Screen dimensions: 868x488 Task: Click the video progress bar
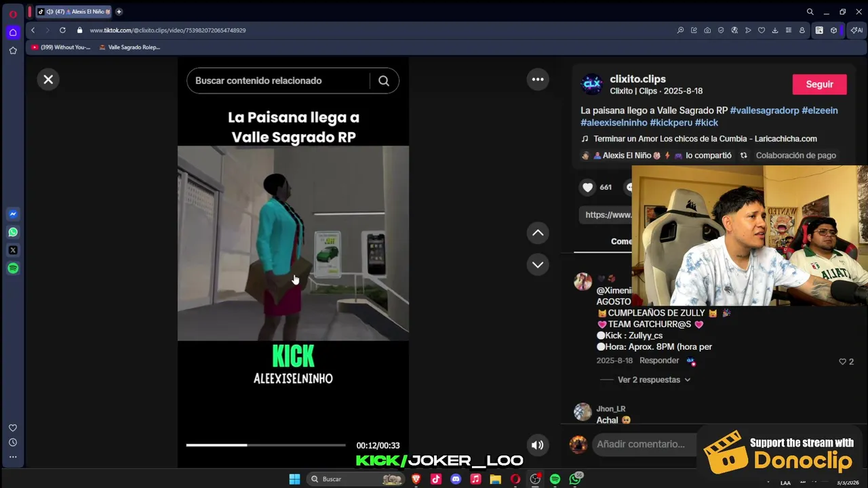[265, 445]
